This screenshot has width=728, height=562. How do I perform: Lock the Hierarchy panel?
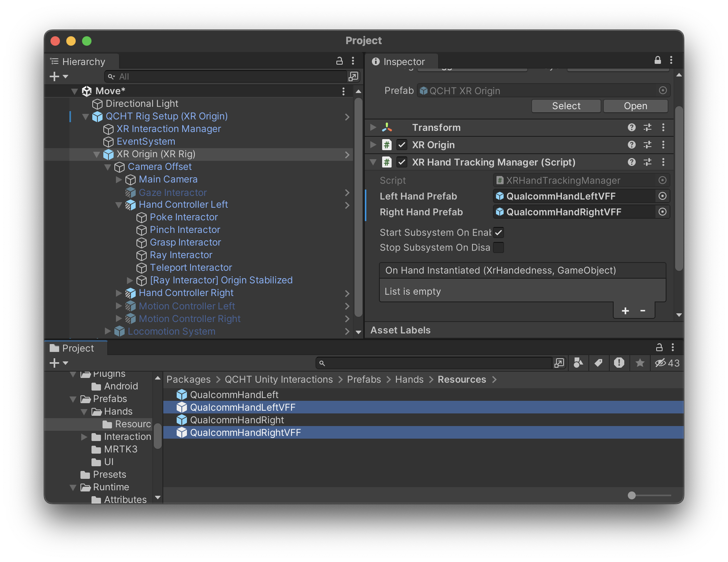pyautogui.click(x=339, y=61)
